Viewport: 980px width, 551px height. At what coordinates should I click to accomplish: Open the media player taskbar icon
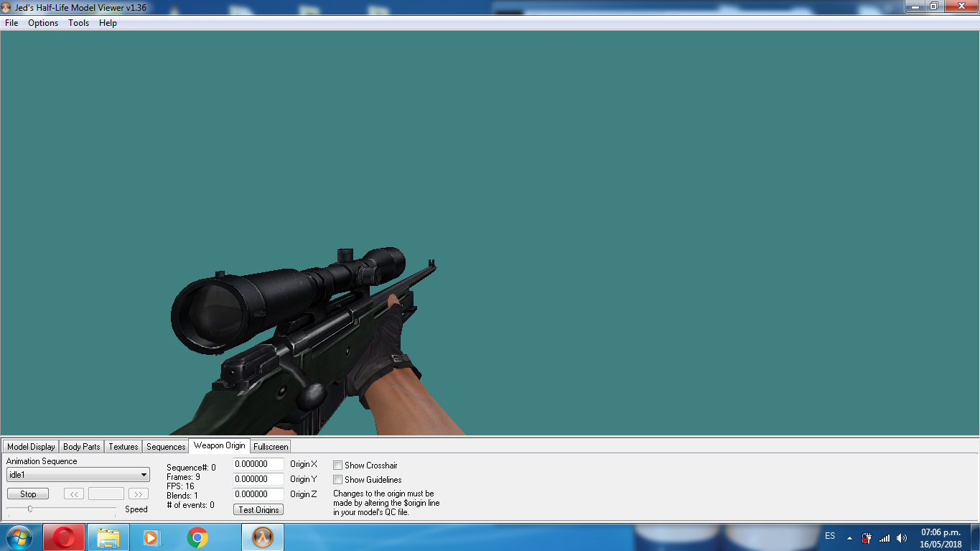tap(151, 537)
